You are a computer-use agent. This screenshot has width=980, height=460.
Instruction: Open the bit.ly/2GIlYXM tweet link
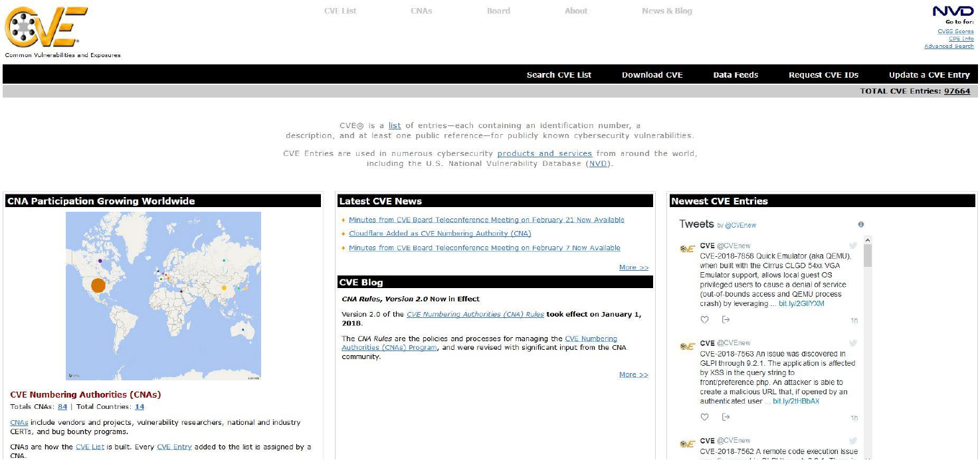[x=801, y=303]
